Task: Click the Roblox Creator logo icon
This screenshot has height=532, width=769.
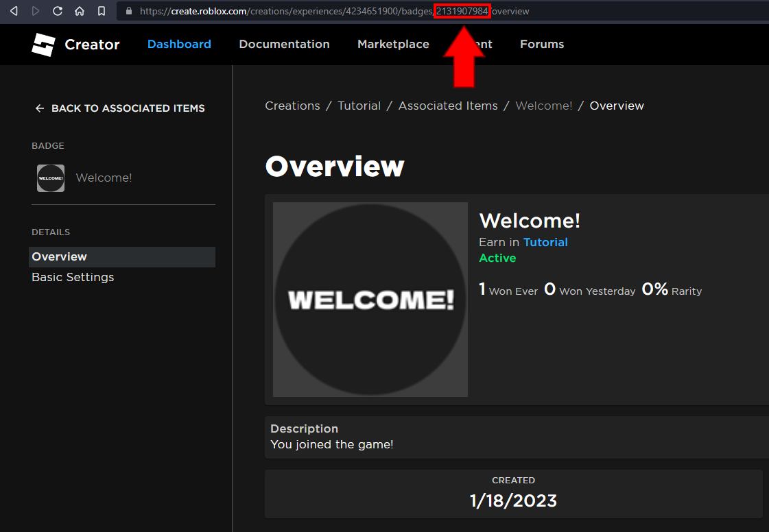Action: coord(43,45)
